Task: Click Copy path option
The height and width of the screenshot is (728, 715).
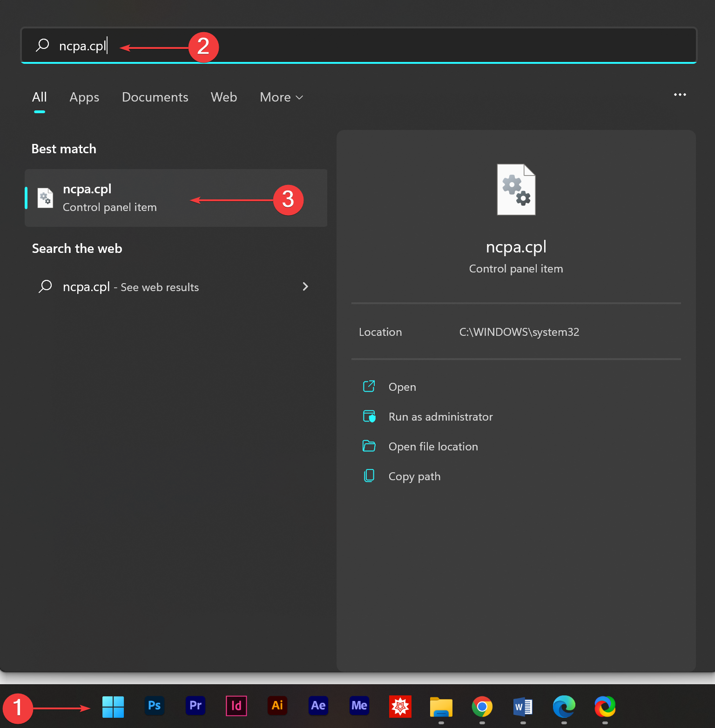Action: [x=414, y=476]
